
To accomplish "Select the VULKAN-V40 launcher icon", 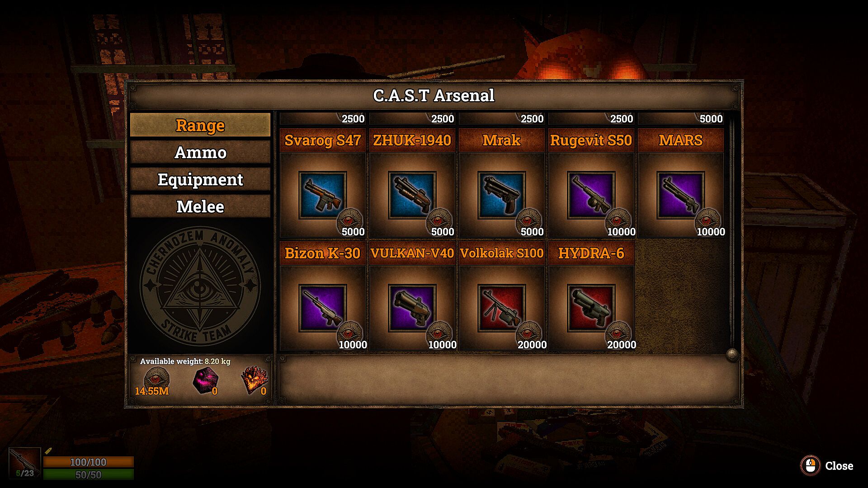I will tap(412, 308).
